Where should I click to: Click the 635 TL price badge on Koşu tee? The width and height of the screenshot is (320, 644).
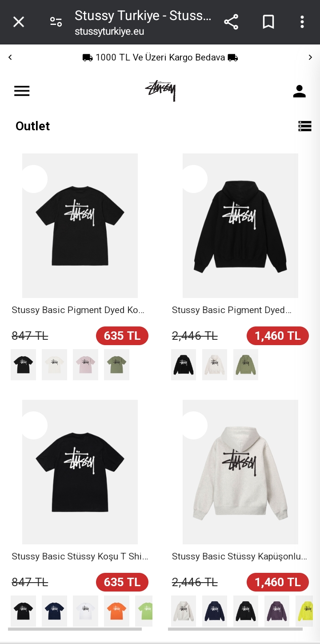[122, 582]
